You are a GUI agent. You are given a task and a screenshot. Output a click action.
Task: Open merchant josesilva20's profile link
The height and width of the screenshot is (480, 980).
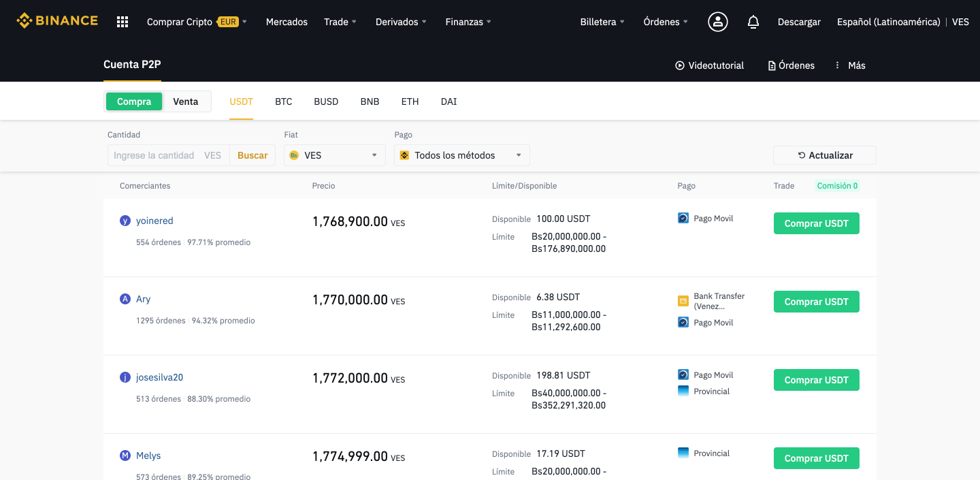point(159,377)
